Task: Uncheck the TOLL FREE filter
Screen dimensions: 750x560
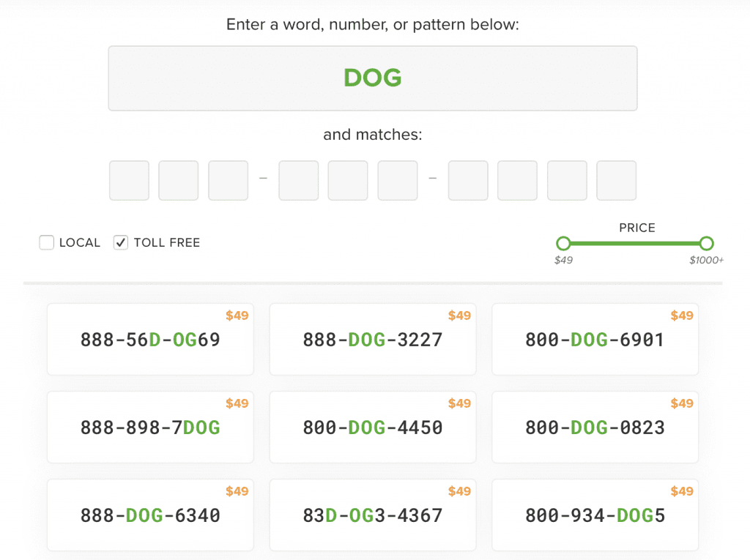Action: pos(120,242)
